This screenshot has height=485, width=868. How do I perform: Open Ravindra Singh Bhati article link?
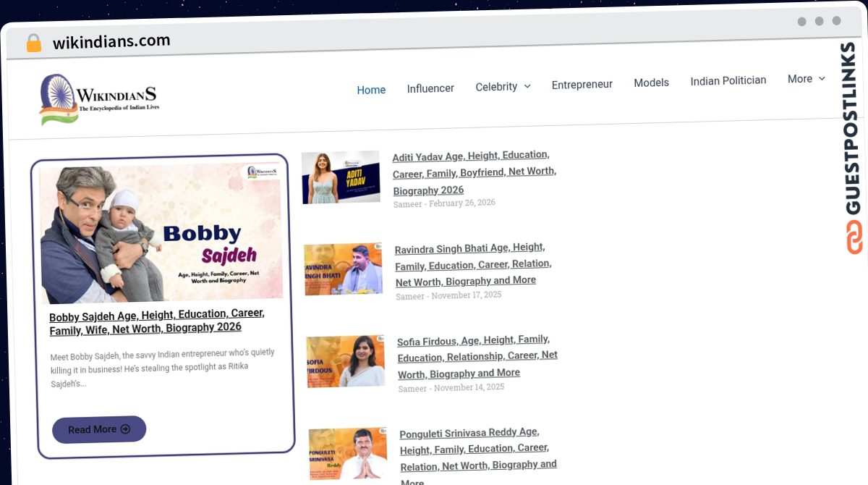472,264
